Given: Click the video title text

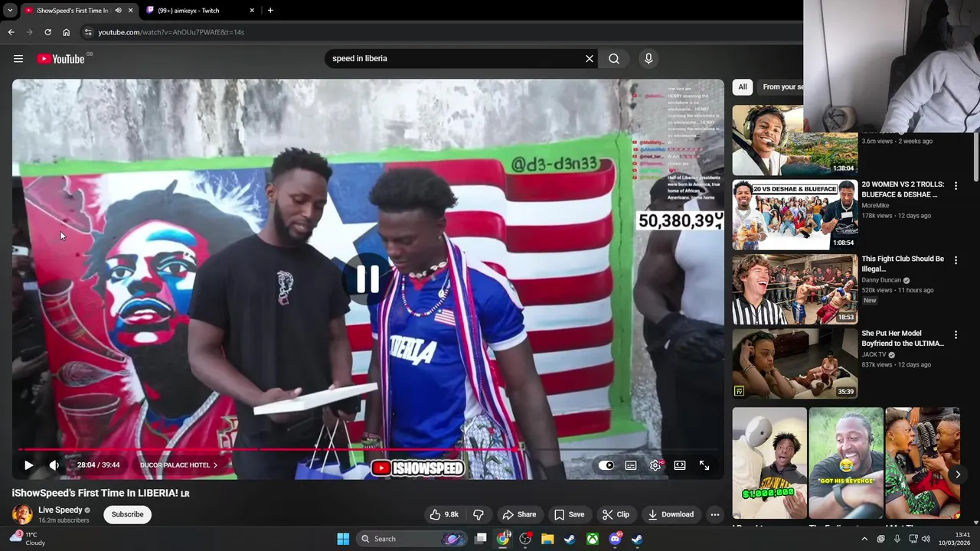Looking at the screenshot, I should (100, 494).
